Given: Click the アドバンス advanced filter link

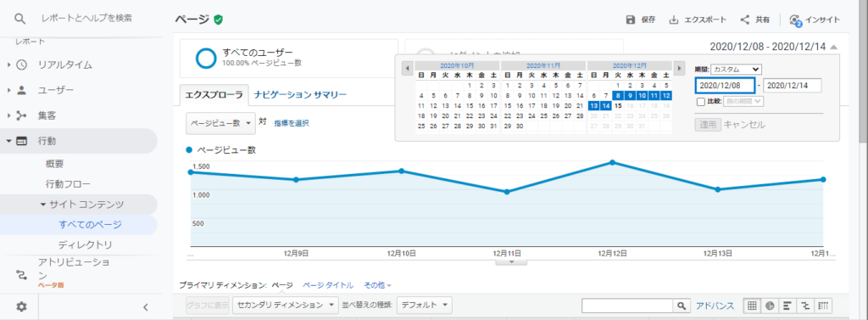Looking at the screenshot, I should click(715, 306).
